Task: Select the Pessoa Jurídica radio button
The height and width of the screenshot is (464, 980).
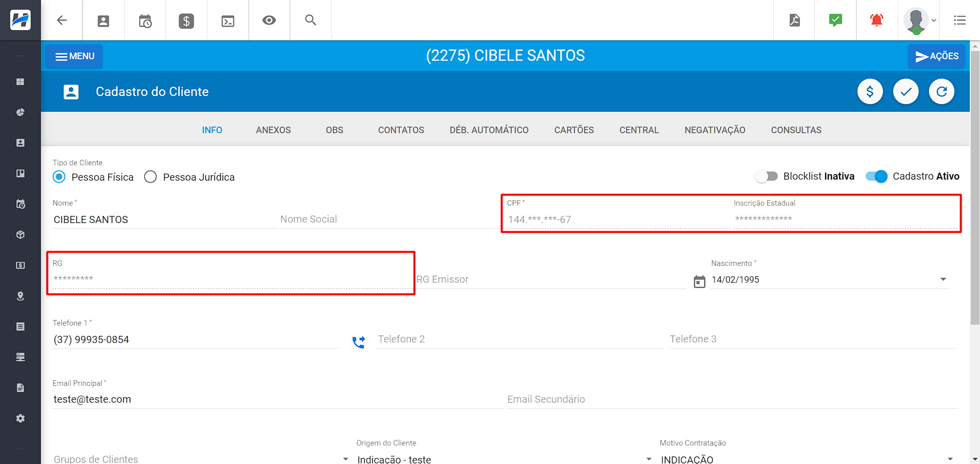Action: 151,177
